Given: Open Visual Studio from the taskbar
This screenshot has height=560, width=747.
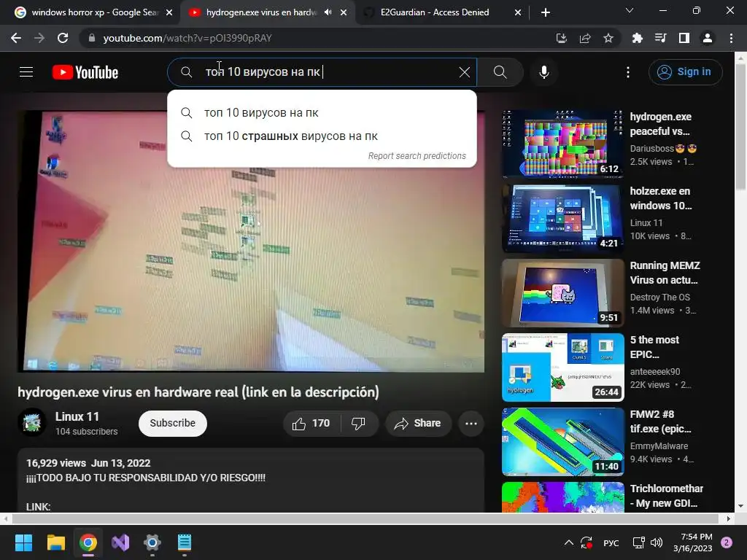Looking at the screenshot, I should (x=120, y=542).
